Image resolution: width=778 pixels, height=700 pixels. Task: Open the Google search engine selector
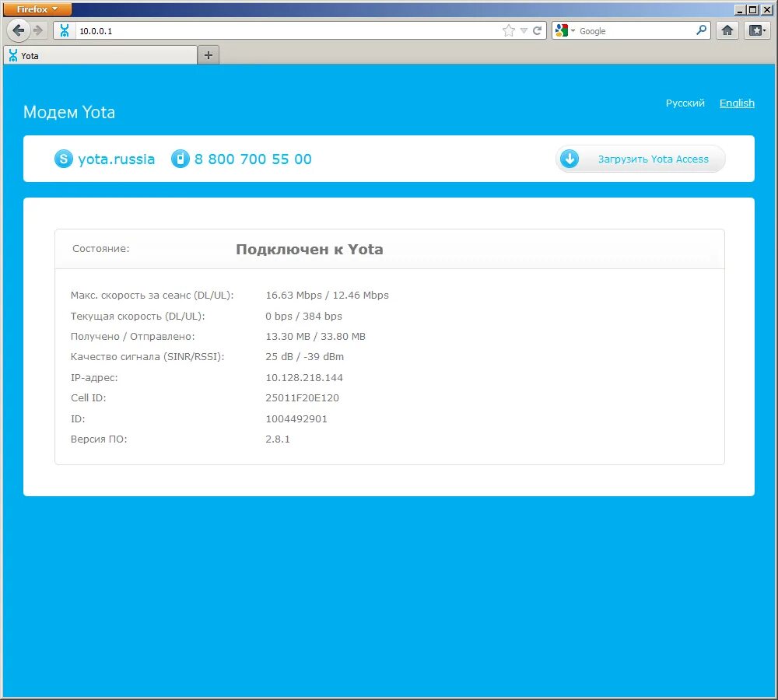tap(565, 31)
